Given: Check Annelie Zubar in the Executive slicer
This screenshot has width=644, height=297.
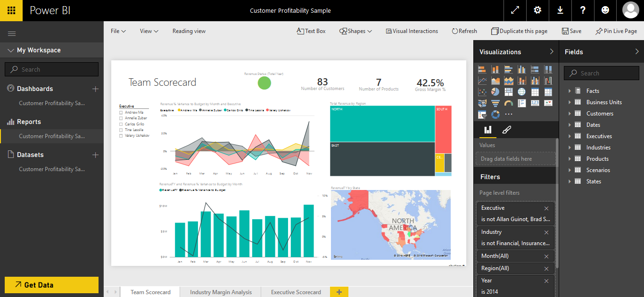Looking at the screenshot, I should (121, 118).
